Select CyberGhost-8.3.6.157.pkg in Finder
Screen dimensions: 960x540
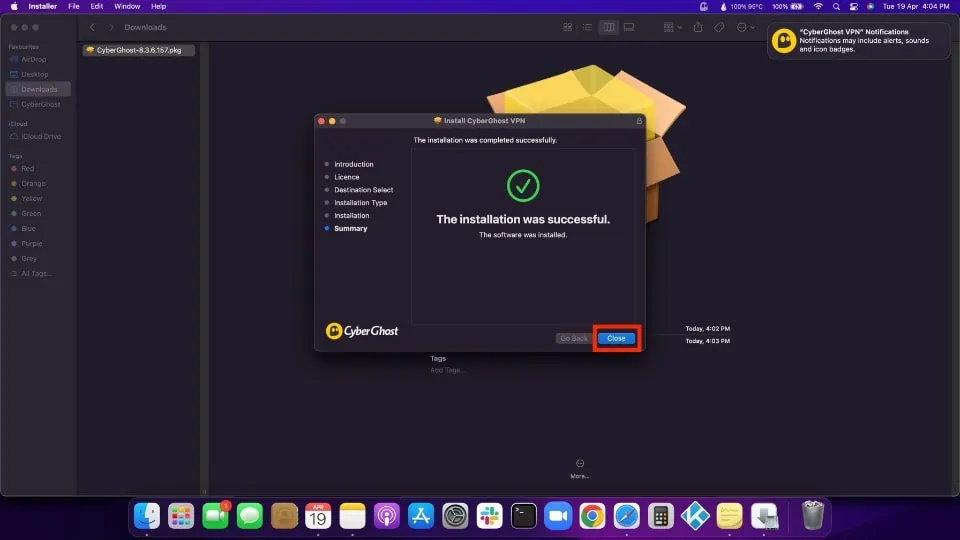pyautogui.click(x=138, y=50)
